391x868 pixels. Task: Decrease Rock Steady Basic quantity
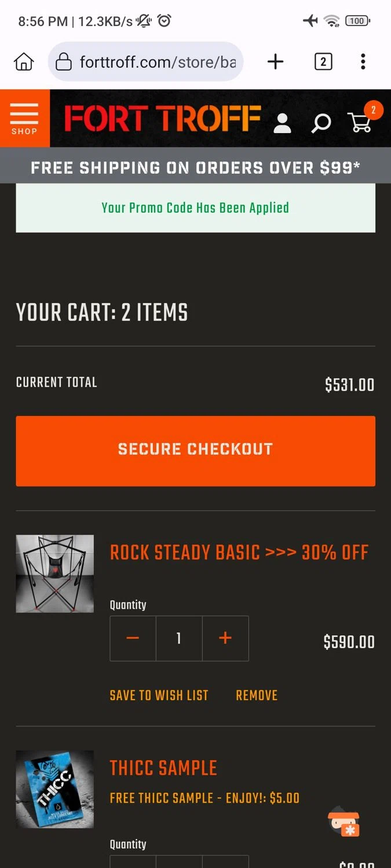tap(133, 638)
